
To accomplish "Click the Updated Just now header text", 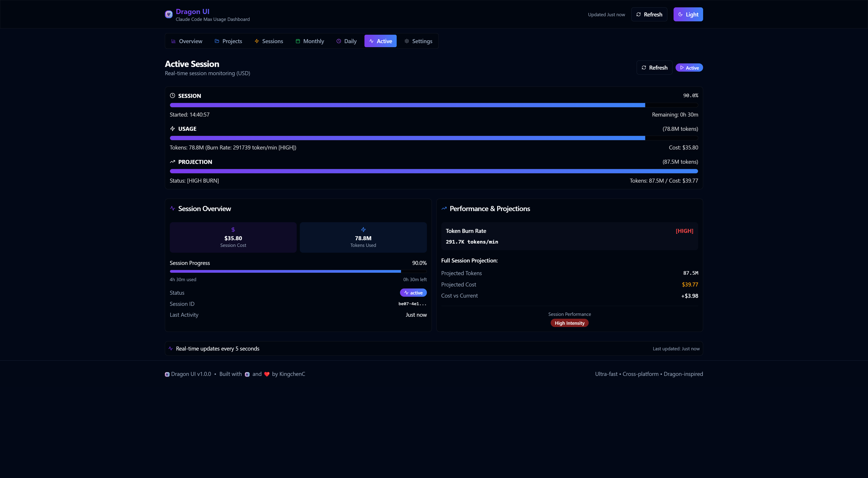I will point(606,14).
